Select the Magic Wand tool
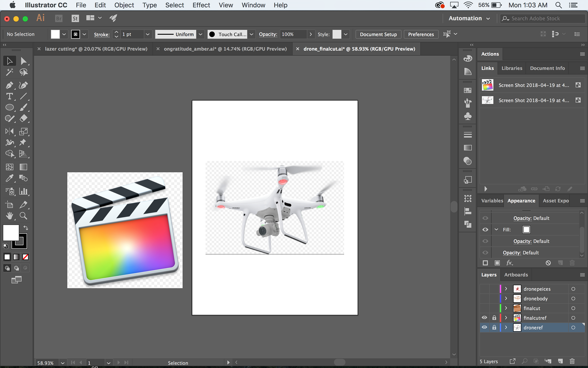 point(9,72)
